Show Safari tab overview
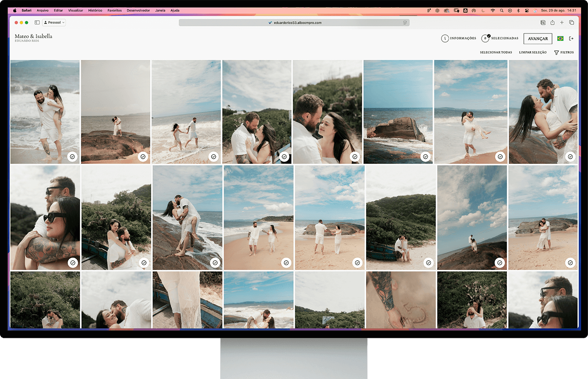Viewport: 588px width, 379px height. coord(572,23)
